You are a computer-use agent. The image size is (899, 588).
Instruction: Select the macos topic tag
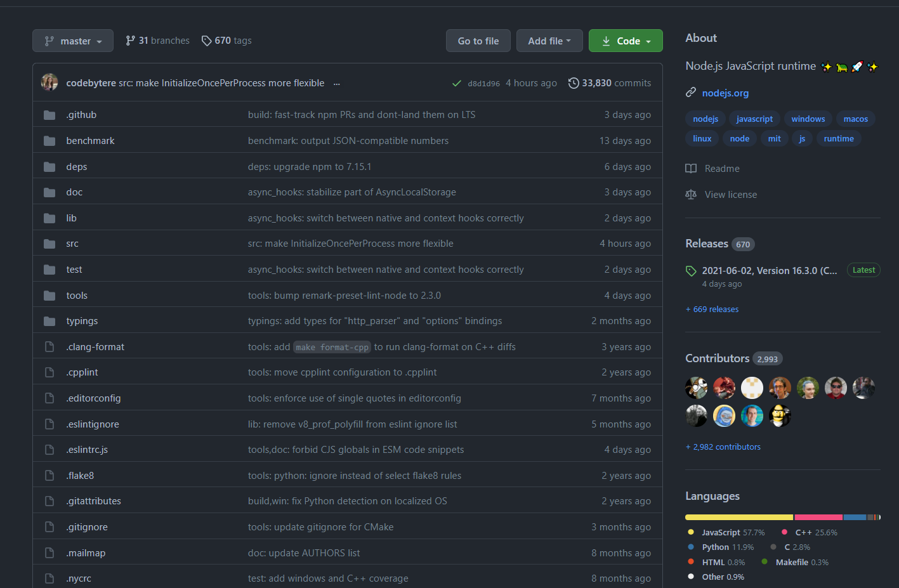tap(856, 119)
